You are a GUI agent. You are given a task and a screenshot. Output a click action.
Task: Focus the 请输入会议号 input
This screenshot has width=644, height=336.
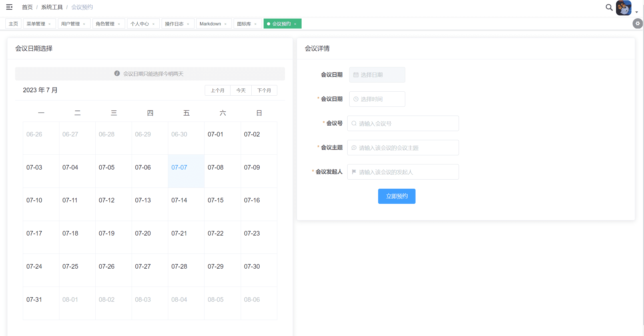pyautogui.click(x=403, y=123)
